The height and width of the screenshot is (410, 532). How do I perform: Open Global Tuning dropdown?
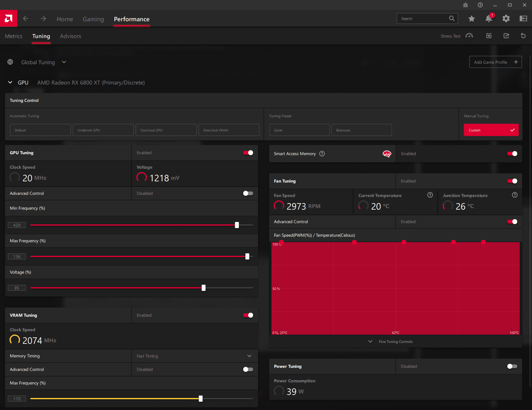64,62
